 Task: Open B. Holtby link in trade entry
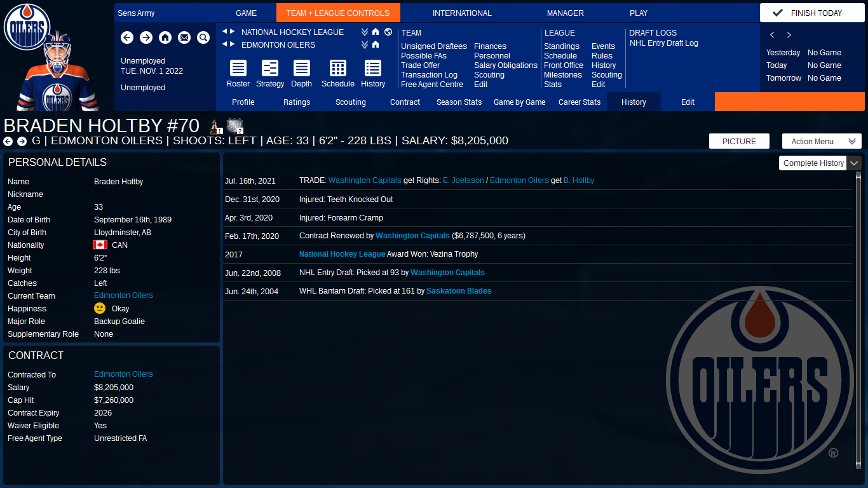coord(579,180)
